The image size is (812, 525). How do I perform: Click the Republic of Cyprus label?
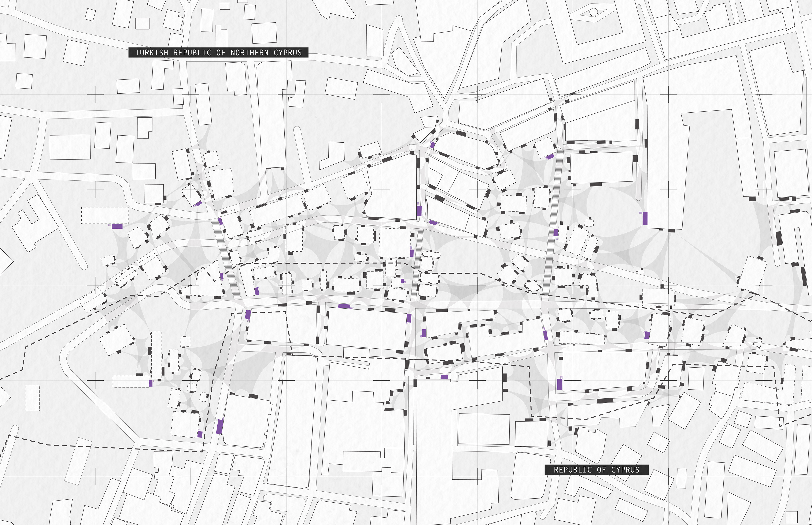click(596, 469)
